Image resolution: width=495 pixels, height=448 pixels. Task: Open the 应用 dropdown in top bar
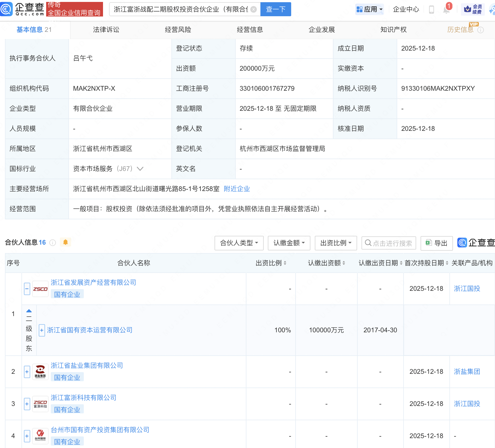pos(369,9)
